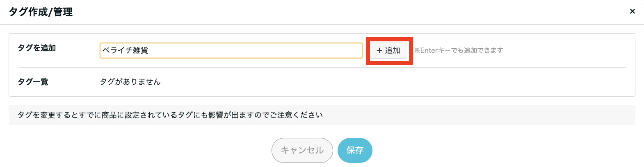Click the plus icon on 追加 button
The width and height of the screenshot is (644, 167).
tap(379, 51)
